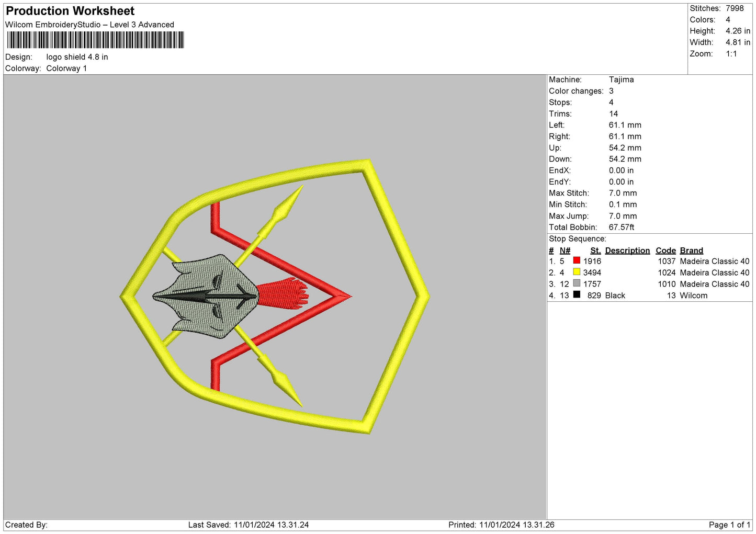Image resolution: width=756 pixels, height=534 pixels.
Task: Click the shield embroidery design preview
Action: point(275,297)
